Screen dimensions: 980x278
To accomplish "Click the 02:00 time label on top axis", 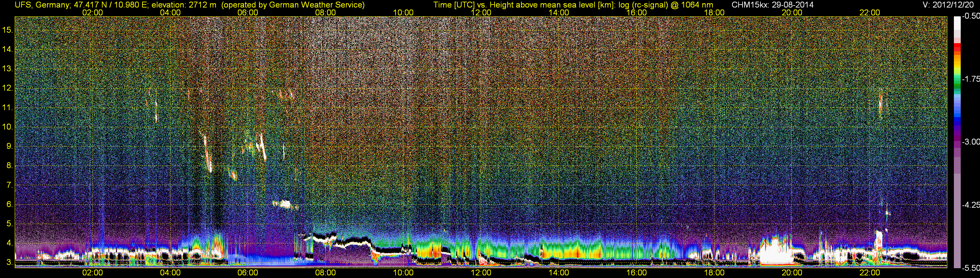I will point(92,12).
